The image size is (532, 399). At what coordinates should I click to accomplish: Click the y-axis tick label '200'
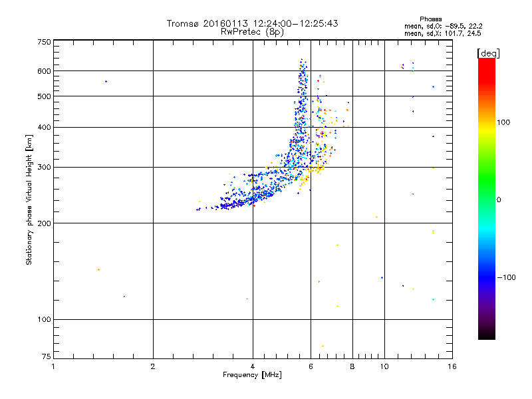[x=44, y=223]
